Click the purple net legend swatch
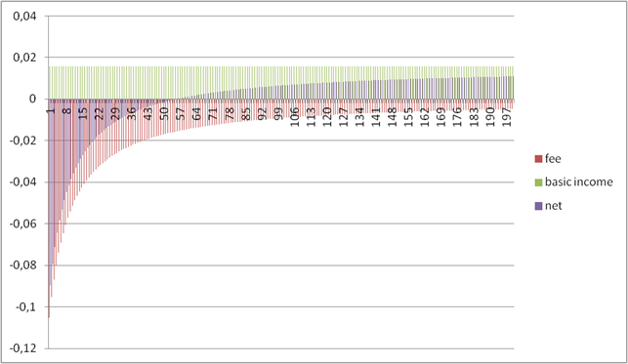628x364 pixels. [x=538, y=206]
